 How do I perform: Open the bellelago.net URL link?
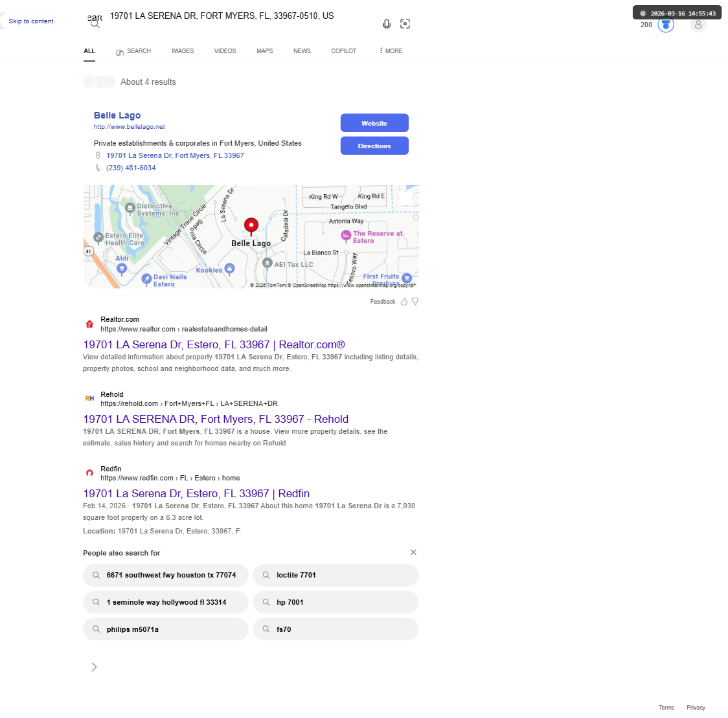click(129, 127)
